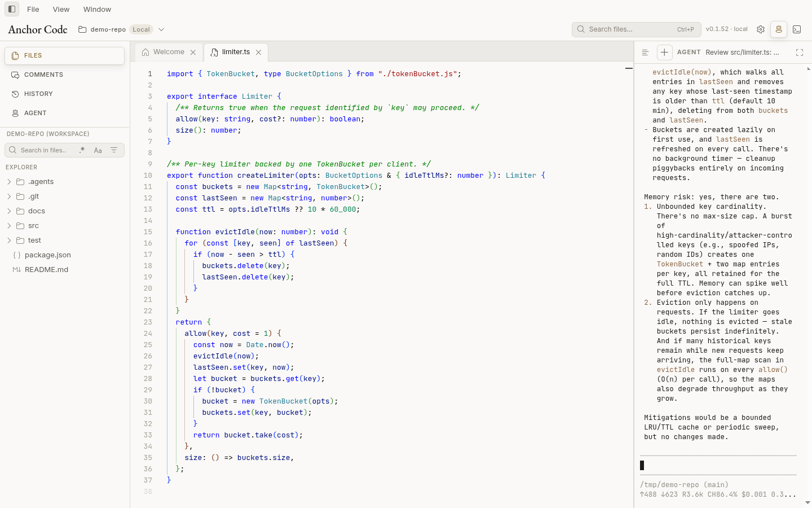
Task: Expand the src folder
Action: click(65, 226)
